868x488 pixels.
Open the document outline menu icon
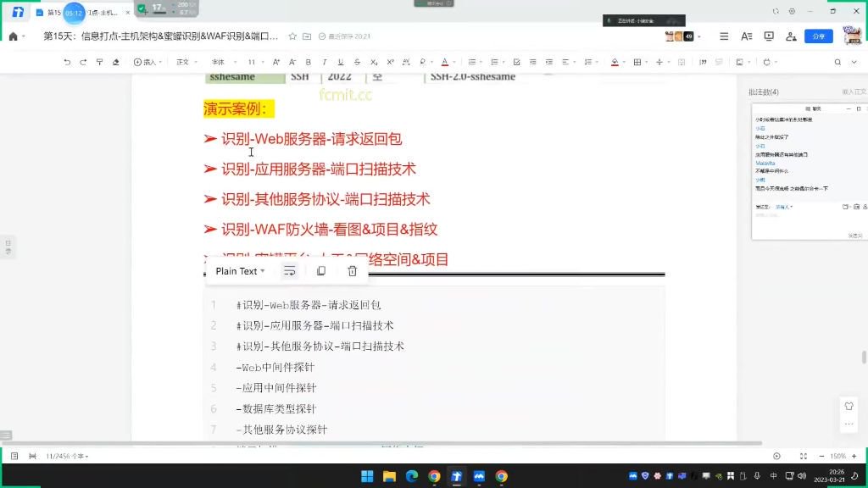pos(724,36)
